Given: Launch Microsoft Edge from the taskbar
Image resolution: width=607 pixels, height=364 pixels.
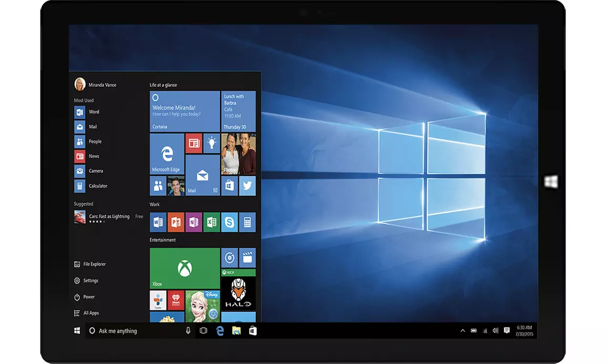Looking at the screenshot, I should [x=219, y=330].
